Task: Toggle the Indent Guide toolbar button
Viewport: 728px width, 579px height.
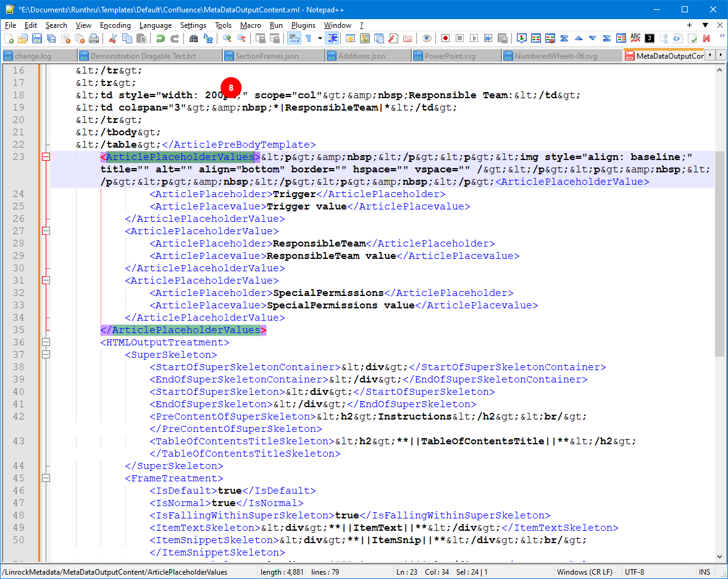Action: coord(333,38)
